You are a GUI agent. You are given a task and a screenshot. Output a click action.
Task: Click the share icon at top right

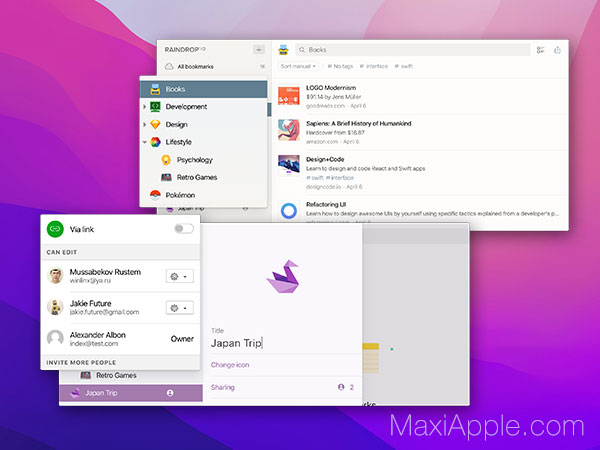pos(558,50)
